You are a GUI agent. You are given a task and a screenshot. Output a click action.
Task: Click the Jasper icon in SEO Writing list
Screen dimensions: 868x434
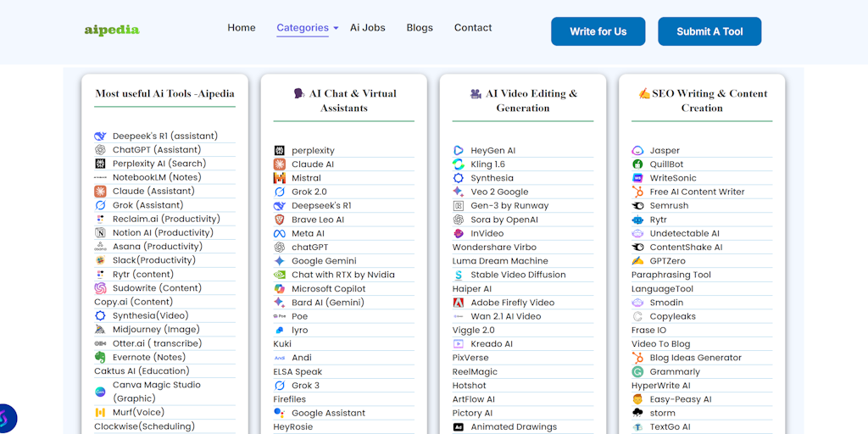(637, 151)
